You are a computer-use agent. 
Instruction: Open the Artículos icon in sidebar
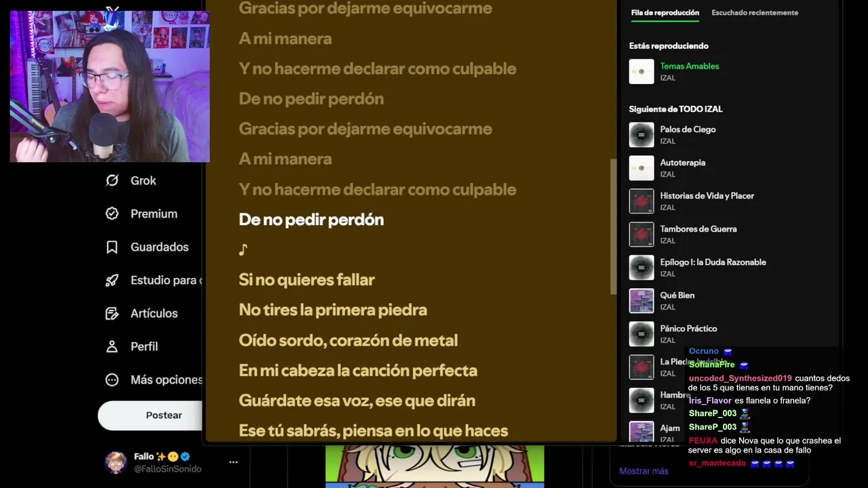112,313
